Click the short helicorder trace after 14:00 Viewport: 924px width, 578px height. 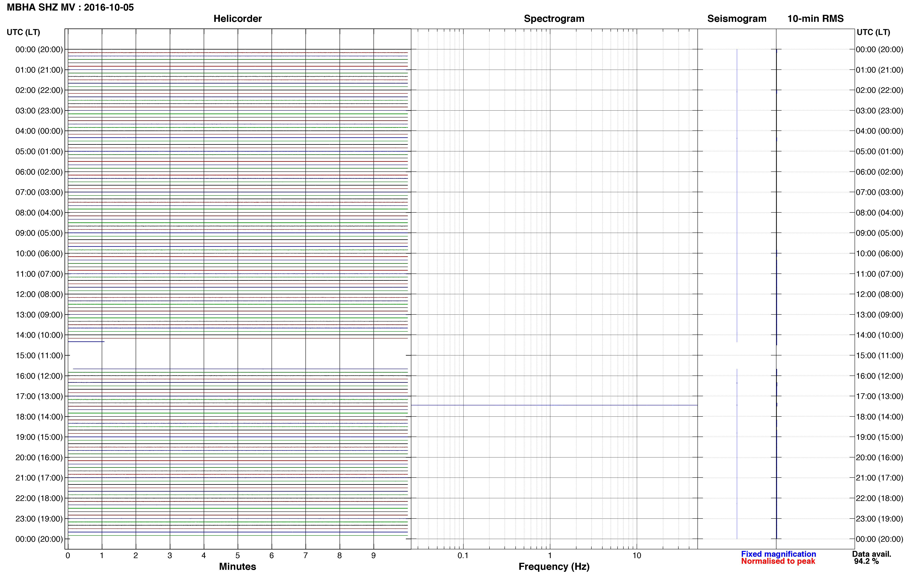coord(86,342)
